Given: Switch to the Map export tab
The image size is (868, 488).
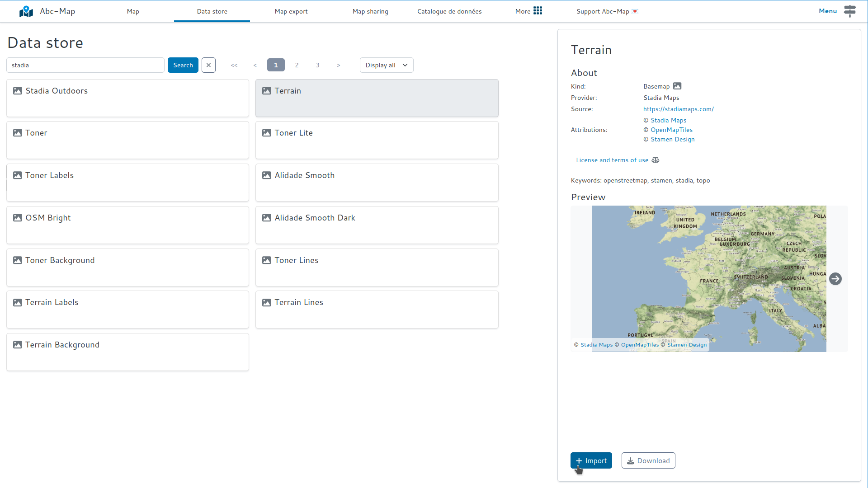Looking at the screenshot, I should pos(291,11).
